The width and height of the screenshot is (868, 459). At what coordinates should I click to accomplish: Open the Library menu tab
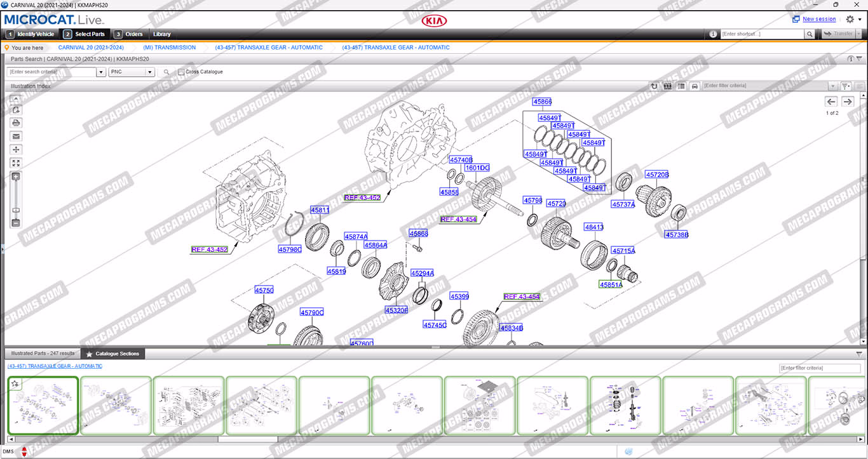pos(161,34)
